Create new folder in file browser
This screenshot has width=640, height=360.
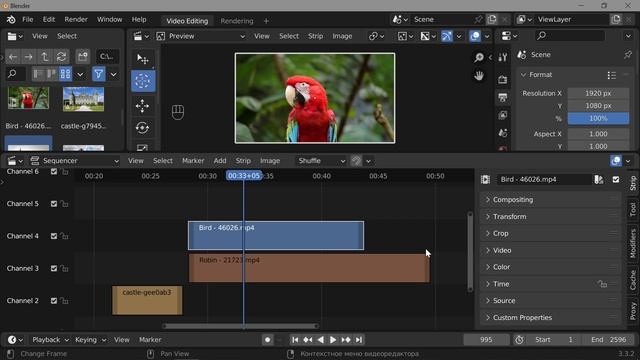tap(83, 57)
